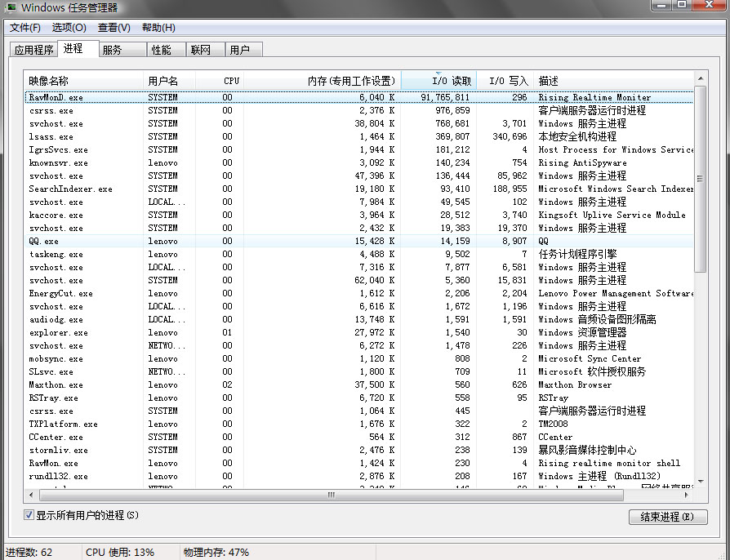Select the RavMonD.exe process row
Viewport: 730px width, 560px height.
358,97
